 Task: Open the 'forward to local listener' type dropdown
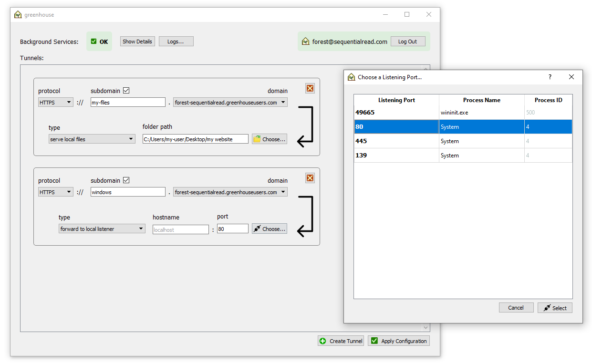coord(102,229)
